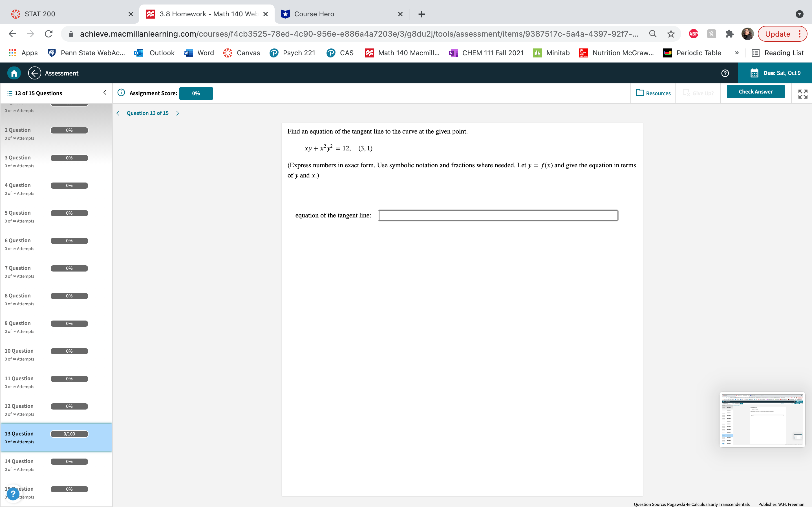Open the help icon in the Assessment bar

tap(725, 73)
